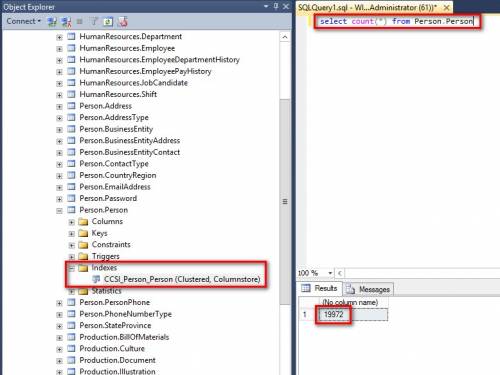Image resolution: width=500 pixels, height=375 pixels.
Task: Select the Production.Document table icon
Action: tap(71, 360)
